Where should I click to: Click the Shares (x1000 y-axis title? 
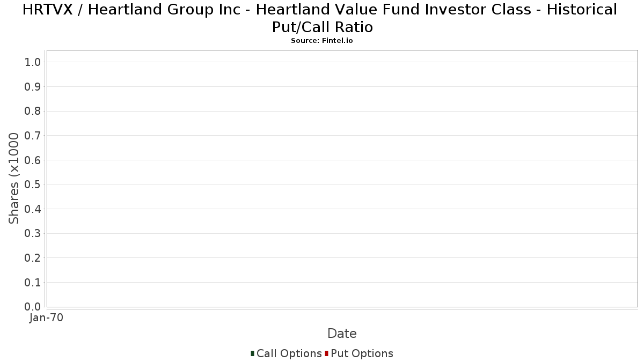coord(14,178)
